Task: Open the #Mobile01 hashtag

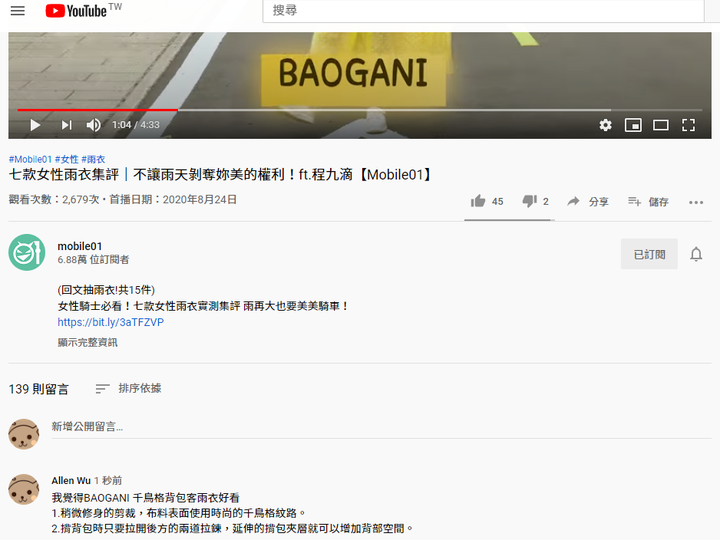Action: click(x=30, y=159)
